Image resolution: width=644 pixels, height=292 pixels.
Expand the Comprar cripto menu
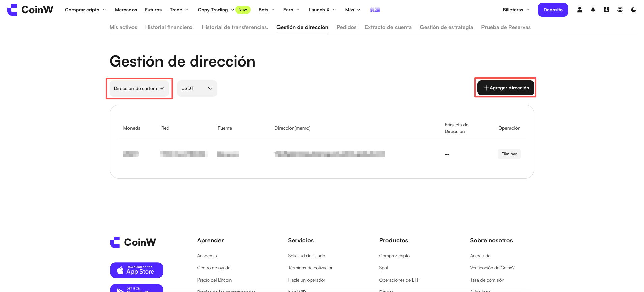tap(85, 10)
